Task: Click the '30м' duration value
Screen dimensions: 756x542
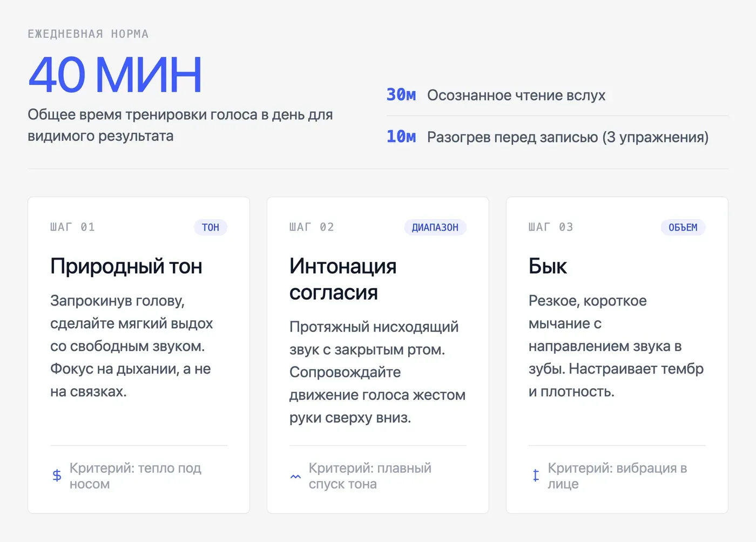Action: tap(401, 95)
